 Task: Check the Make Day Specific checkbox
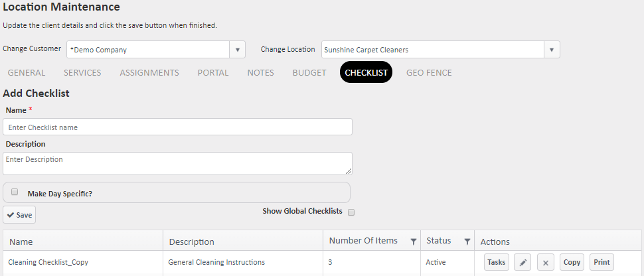point(15,192)
